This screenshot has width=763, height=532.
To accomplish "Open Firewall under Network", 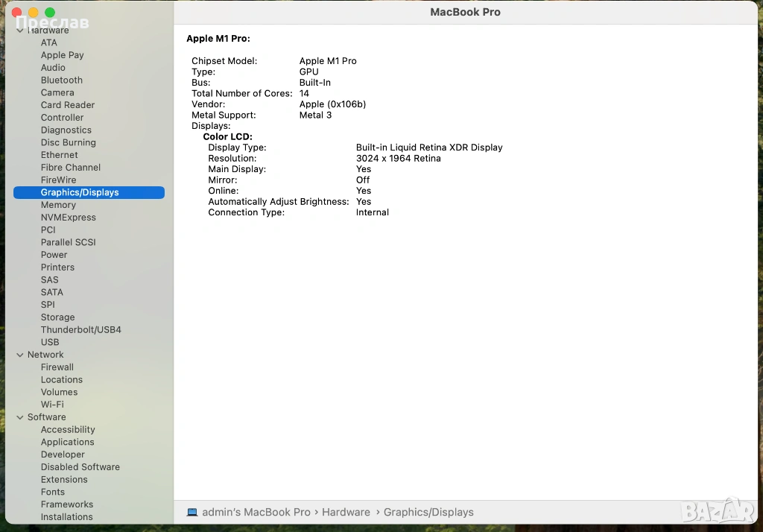I will (57, 367).
